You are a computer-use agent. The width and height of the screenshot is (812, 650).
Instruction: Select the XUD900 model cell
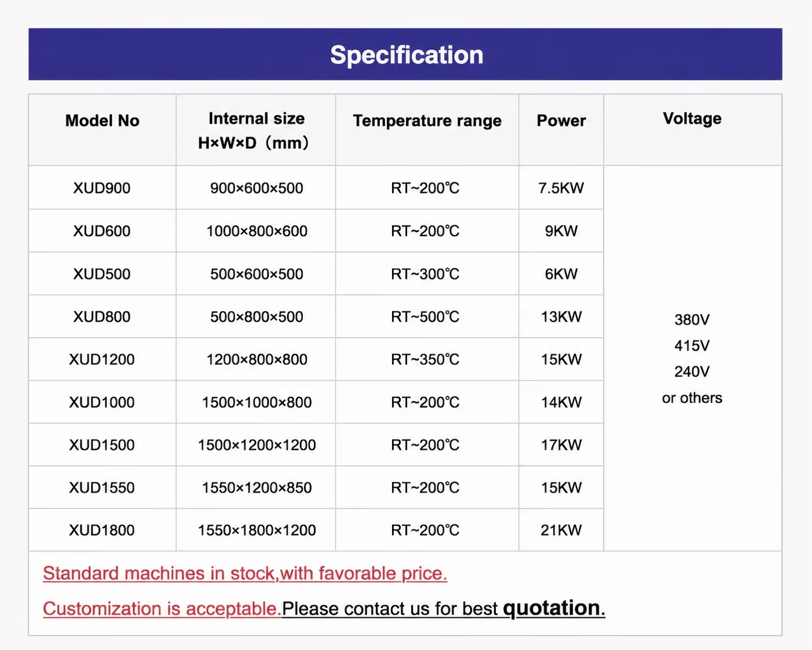pos(102,188)
